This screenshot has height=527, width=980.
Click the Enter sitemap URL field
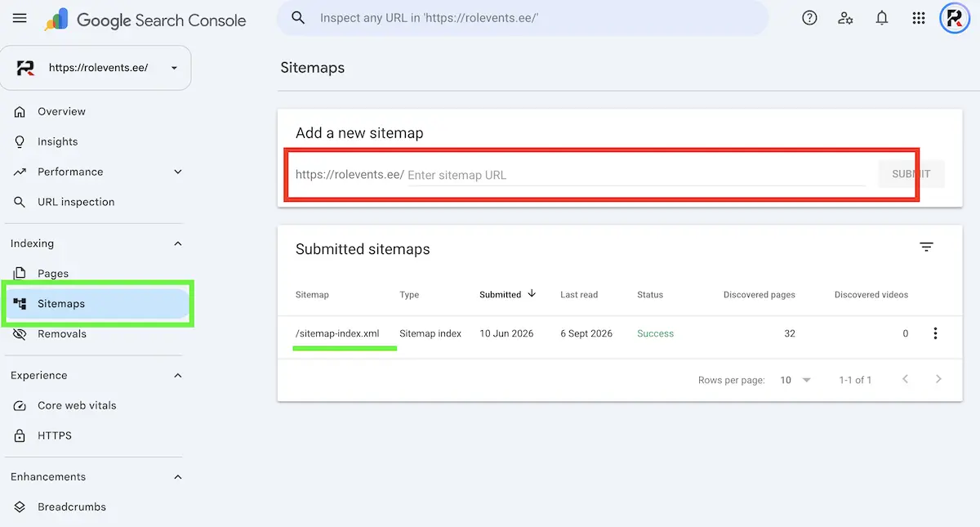point(635,175)
